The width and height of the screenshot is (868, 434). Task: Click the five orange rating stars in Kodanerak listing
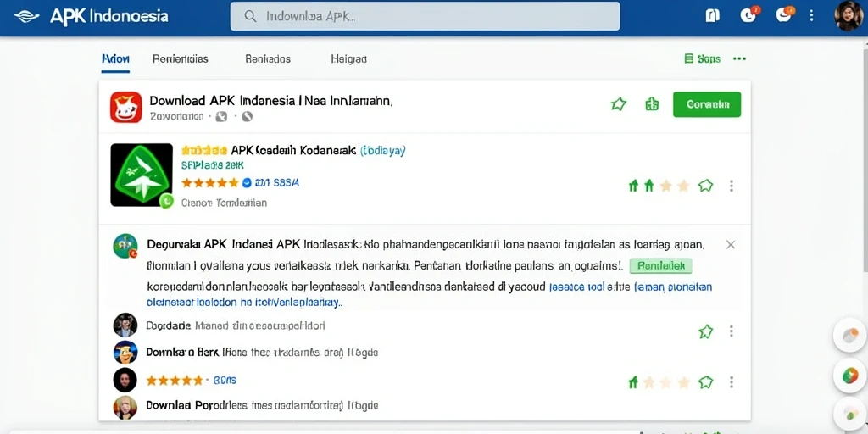click(x=210, y=182)
